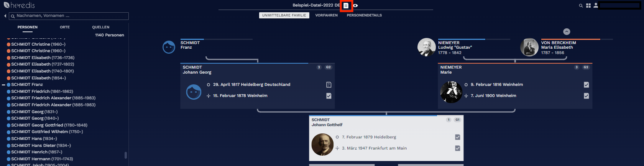
Task: Toggle checkbox for 3. März 1947 Frankfurt
Action: click(457, 148)
